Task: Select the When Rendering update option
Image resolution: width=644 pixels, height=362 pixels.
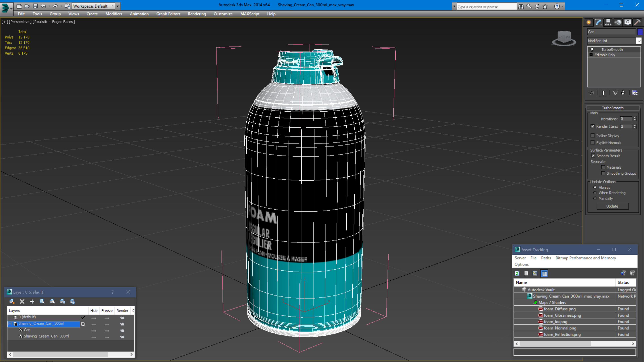Action: pos(595,193)
